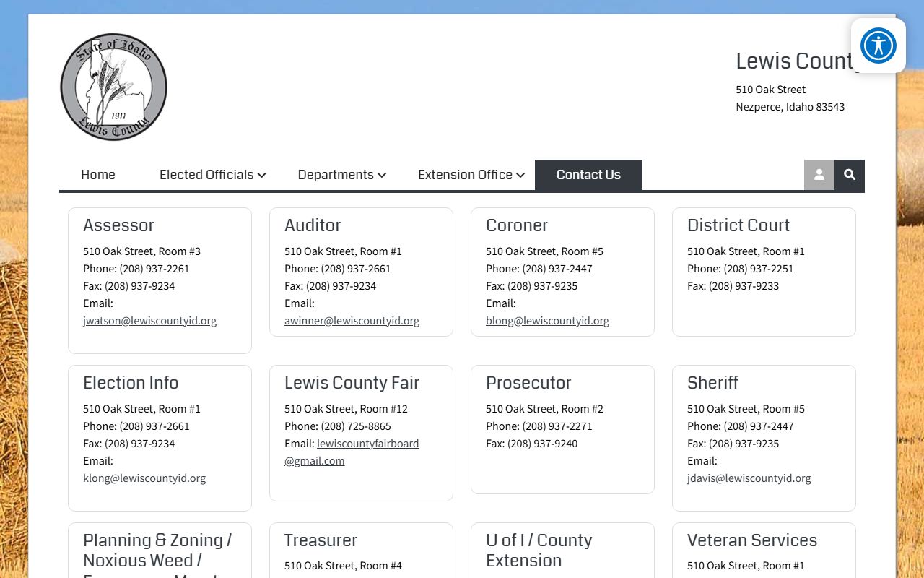The width and height of the screenshot is (924, 578).
Task: Email lewiscountyfairboard@gmail.com link
Action: [x=352, y=452]
